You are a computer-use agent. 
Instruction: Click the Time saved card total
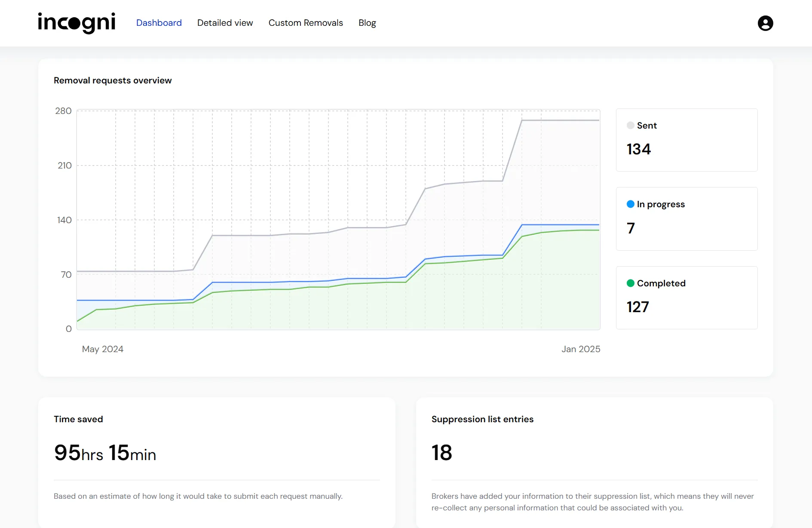[x=104, y=453]
